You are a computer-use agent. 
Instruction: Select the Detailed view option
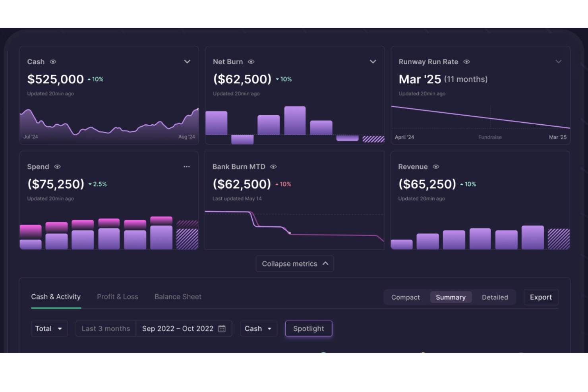coord(495,297)
